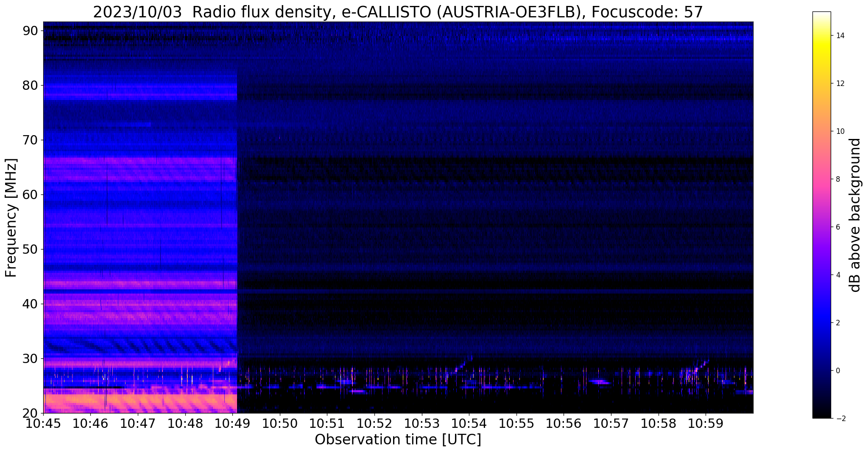Click the 80 frequency tick label
868x452 pixels.
point(31,85)
